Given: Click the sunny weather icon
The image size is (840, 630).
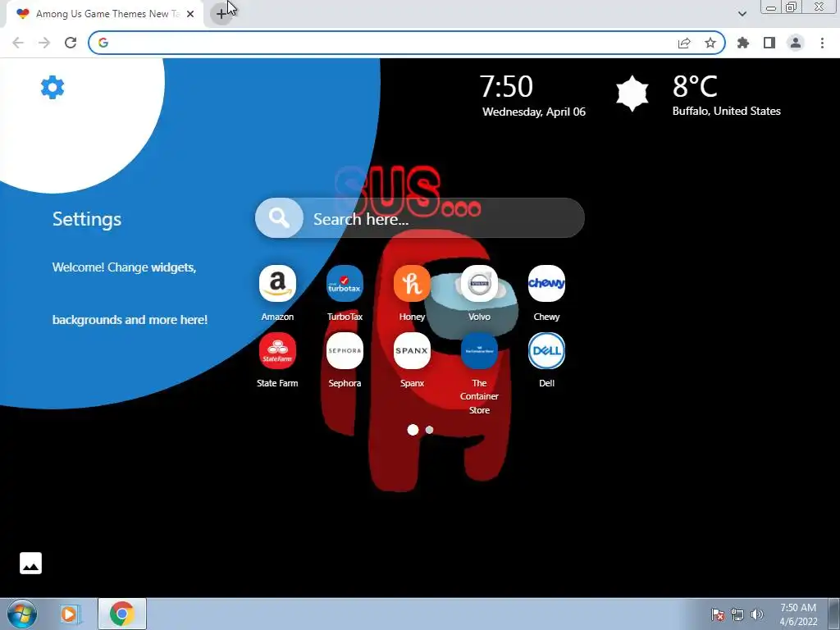Looking at the screenshot, I should pyautogui.click(x=632, y=94).
